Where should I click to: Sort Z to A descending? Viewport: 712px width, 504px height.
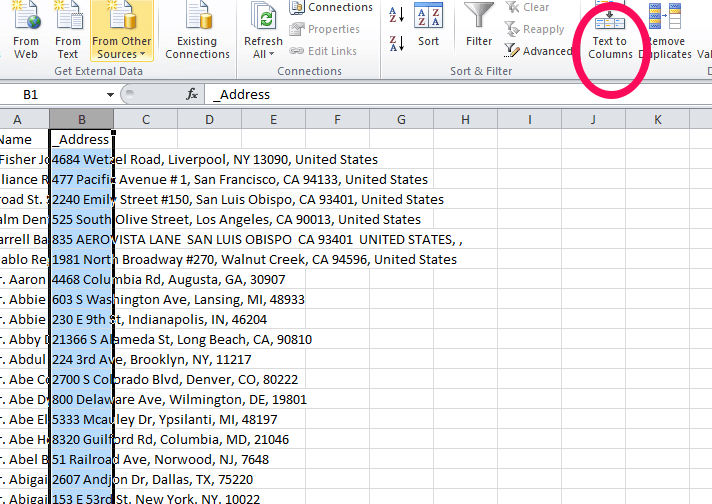coord(397,44)
